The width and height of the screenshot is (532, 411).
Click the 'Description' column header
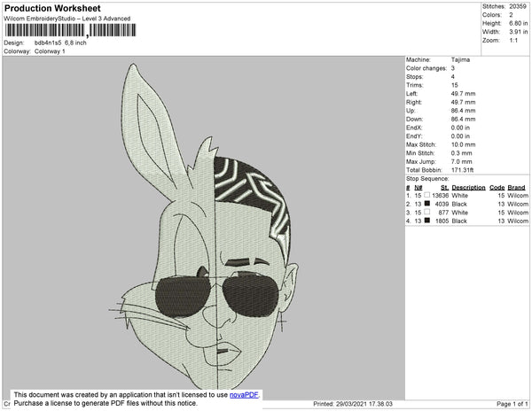coord(468,188)
